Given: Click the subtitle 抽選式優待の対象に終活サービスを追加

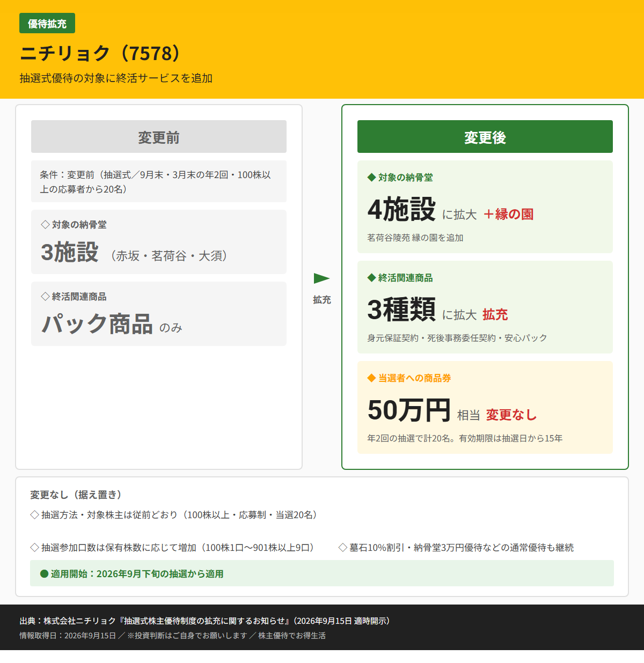Looking at the screenshot, I should click(x=116, y=78).
